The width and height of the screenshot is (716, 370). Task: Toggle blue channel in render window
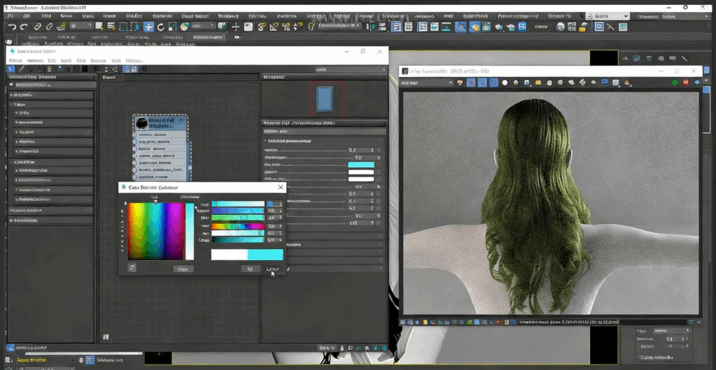(494, 83)
